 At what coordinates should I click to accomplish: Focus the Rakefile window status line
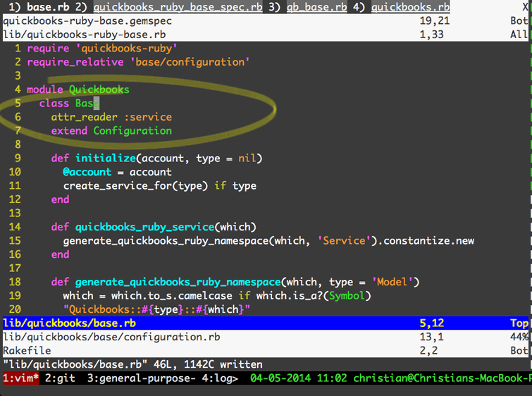266,350
